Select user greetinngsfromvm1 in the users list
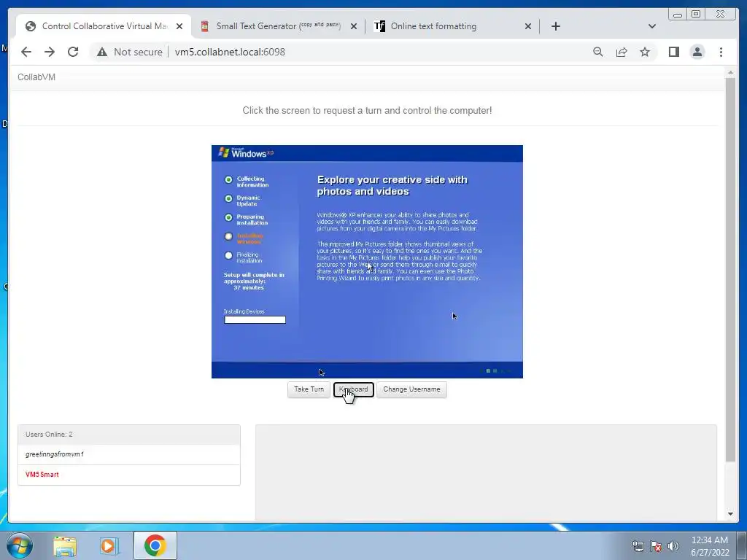747x560 pixels. coord(128,454)
